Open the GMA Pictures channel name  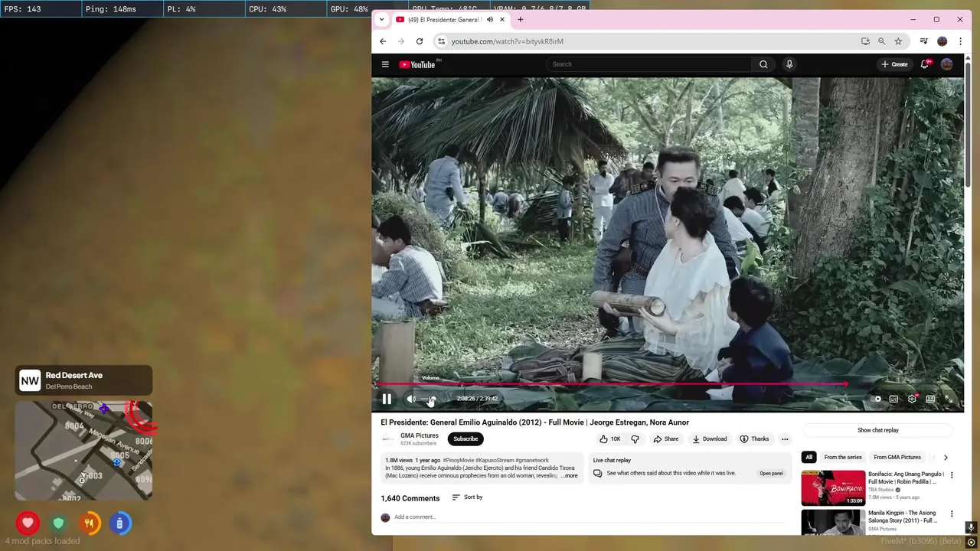pyautogui.click(x=420, y=435)
